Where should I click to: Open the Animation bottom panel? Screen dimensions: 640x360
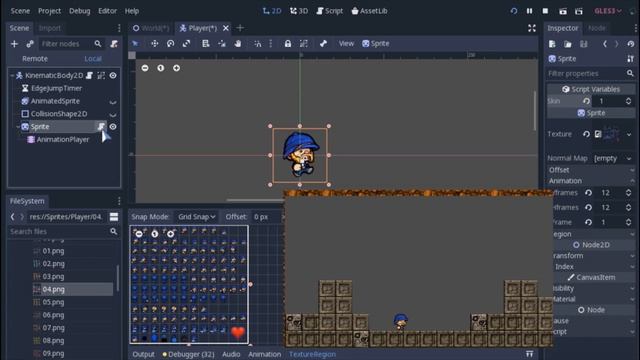(264, 354)
